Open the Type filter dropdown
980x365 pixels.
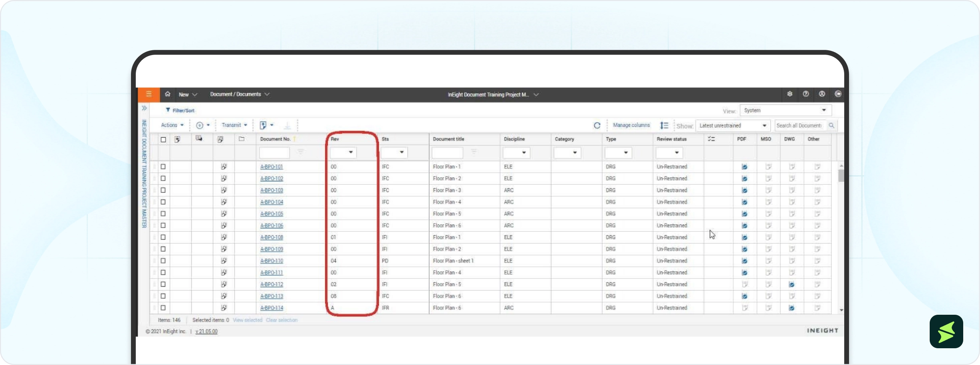(618, 152)
